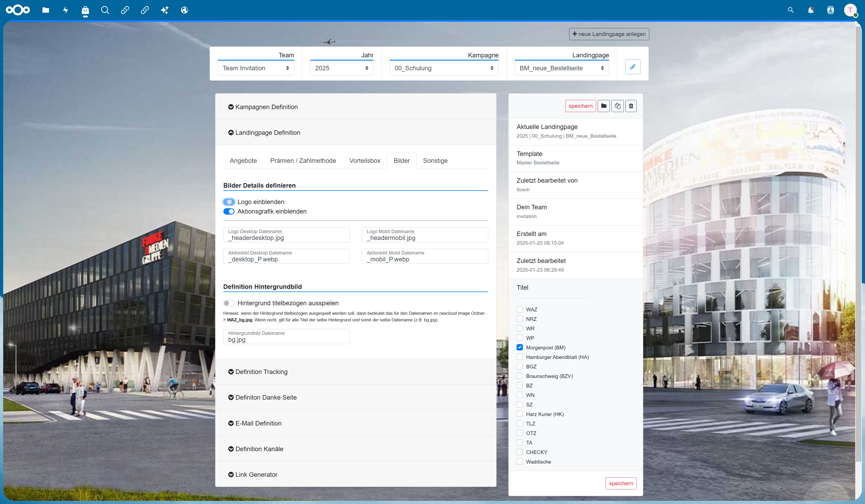Click neue Landingpage anlegen button
The width and height of the screenshot is (865, 504).
(x=609, y=34)
